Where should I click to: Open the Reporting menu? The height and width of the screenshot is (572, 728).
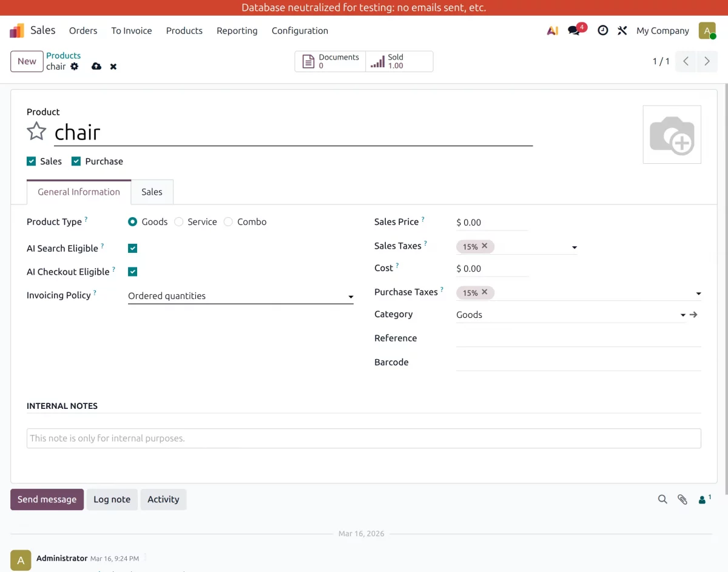237,30
